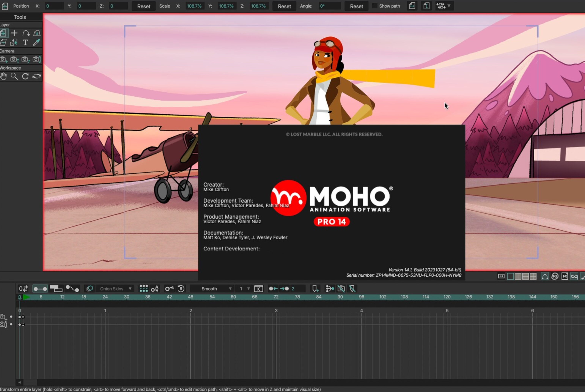Click the crossed-out marker icon

pos(352,289)
